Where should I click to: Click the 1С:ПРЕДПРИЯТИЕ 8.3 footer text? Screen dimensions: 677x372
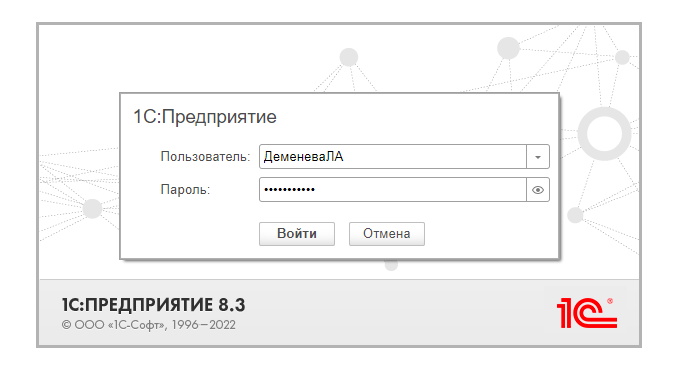(x=153, y=305)
